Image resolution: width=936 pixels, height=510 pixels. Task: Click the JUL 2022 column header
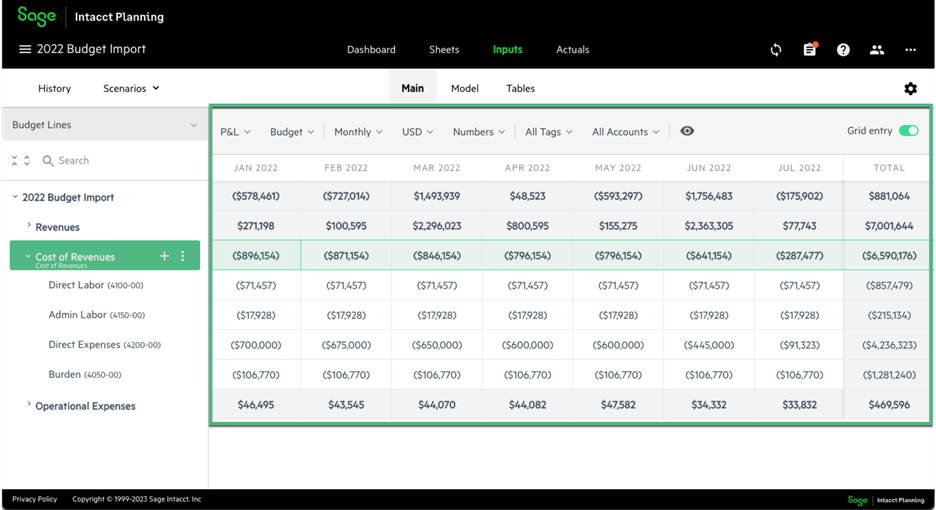(x=799, y=168)
